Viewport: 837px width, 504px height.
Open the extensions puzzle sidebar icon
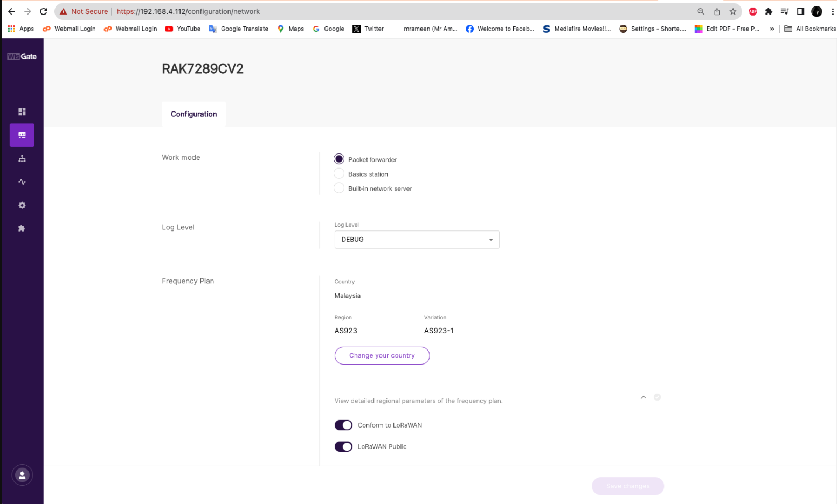tap(22, 228)
